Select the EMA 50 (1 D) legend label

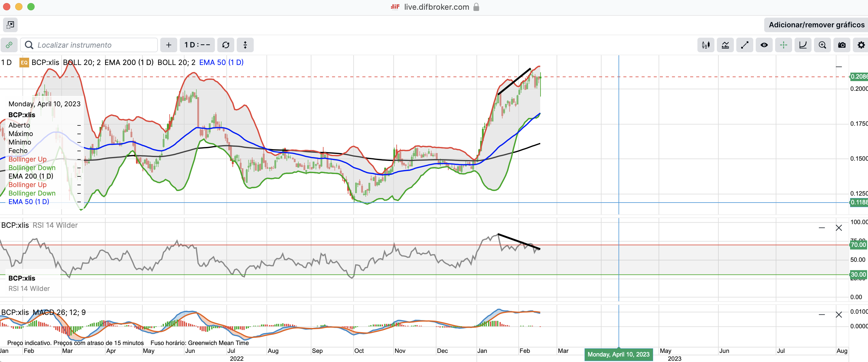point(221,62)
